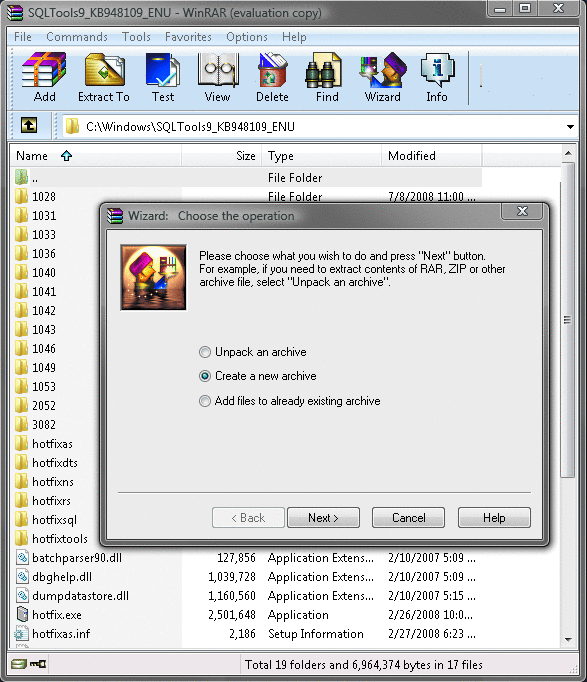The width and height of the screenshot is (587, 682).
Task: Open the Commands menu
Action: [x=77, y=37]
